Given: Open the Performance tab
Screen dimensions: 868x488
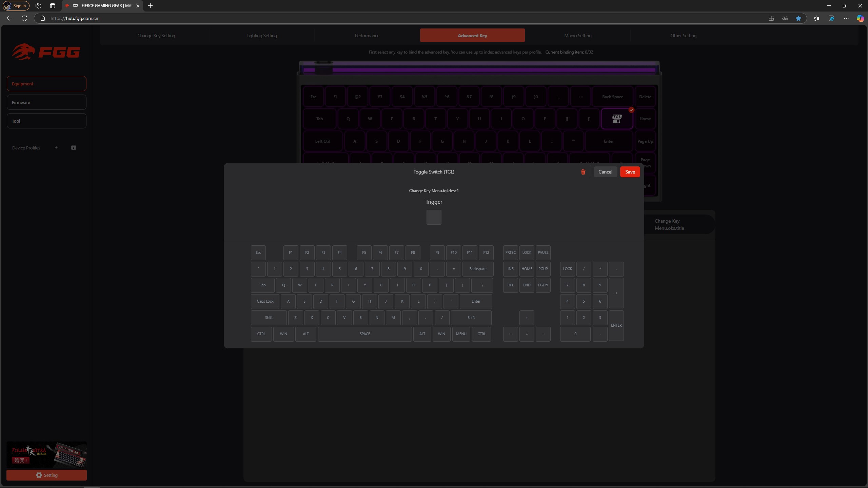Looking at the screenshot, I should 367,36.
